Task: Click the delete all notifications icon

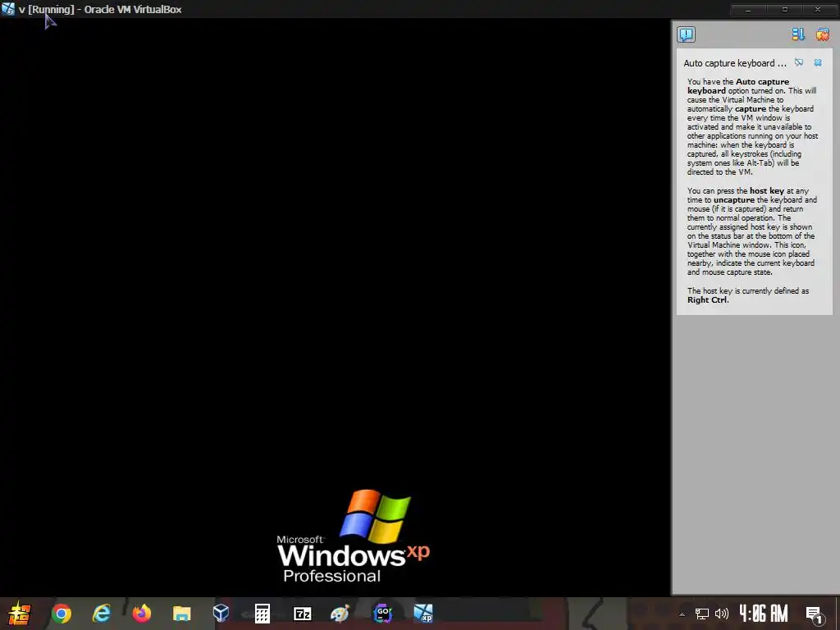Action: pos(822,34)
